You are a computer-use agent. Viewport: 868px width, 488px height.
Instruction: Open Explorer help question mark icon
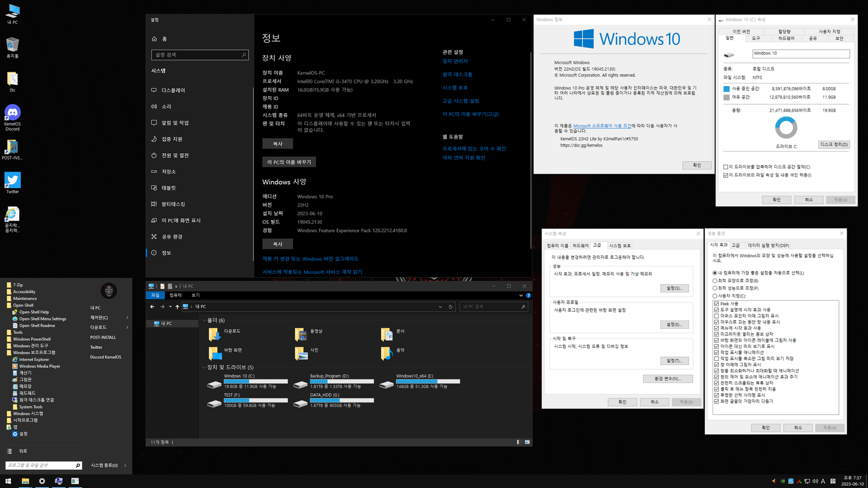pos(528,296)
